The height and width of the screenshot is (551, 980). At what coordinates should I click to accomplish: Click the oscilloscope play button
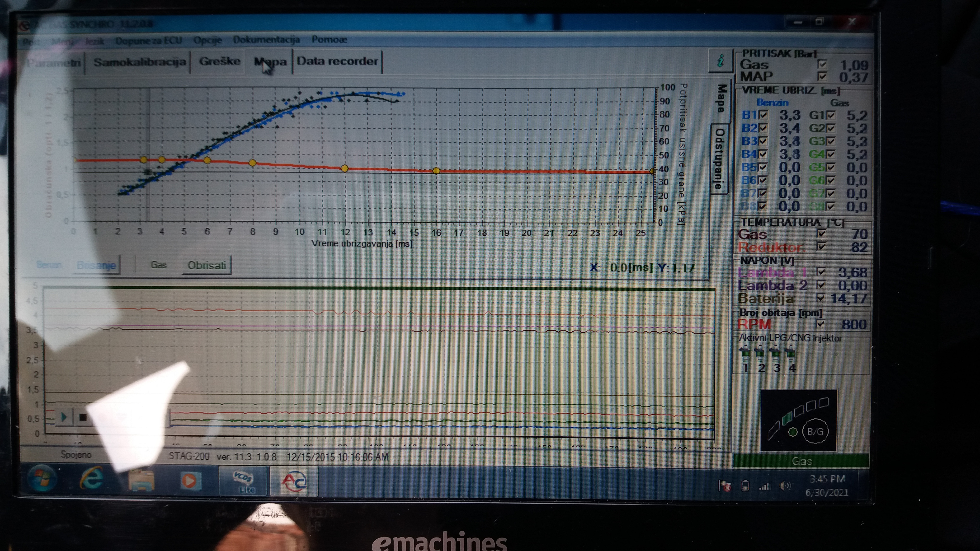[x=64, y=417]
